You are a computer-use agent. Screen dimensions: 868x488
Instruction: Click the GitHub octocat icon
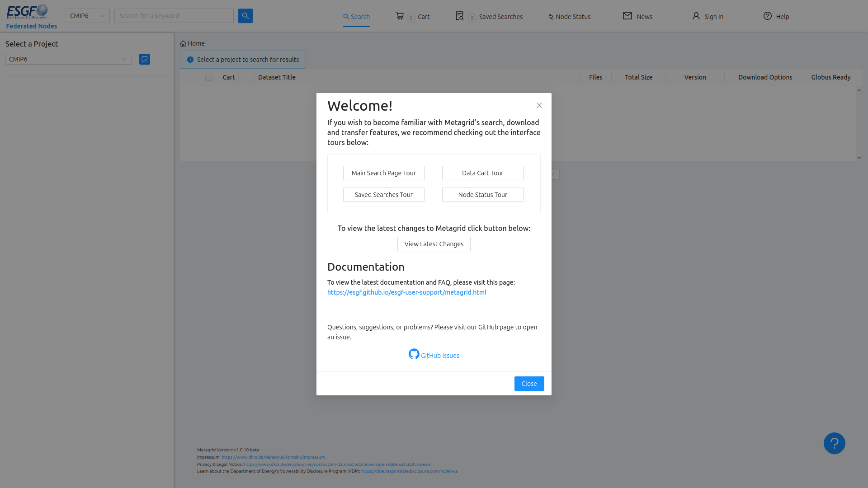pyautogui.click(x=414, y=354)
